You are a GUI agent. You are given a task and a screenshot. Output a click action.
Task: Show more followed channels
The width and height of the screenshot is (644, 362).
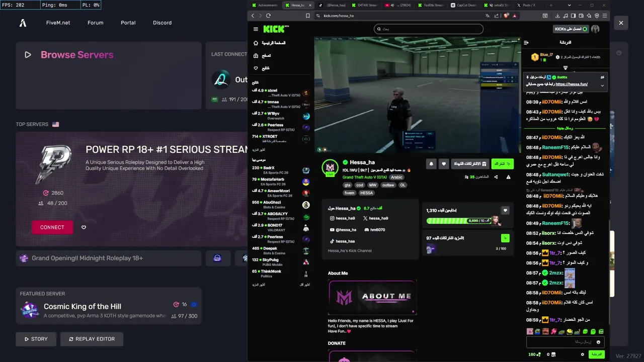(x=258, y=150)
